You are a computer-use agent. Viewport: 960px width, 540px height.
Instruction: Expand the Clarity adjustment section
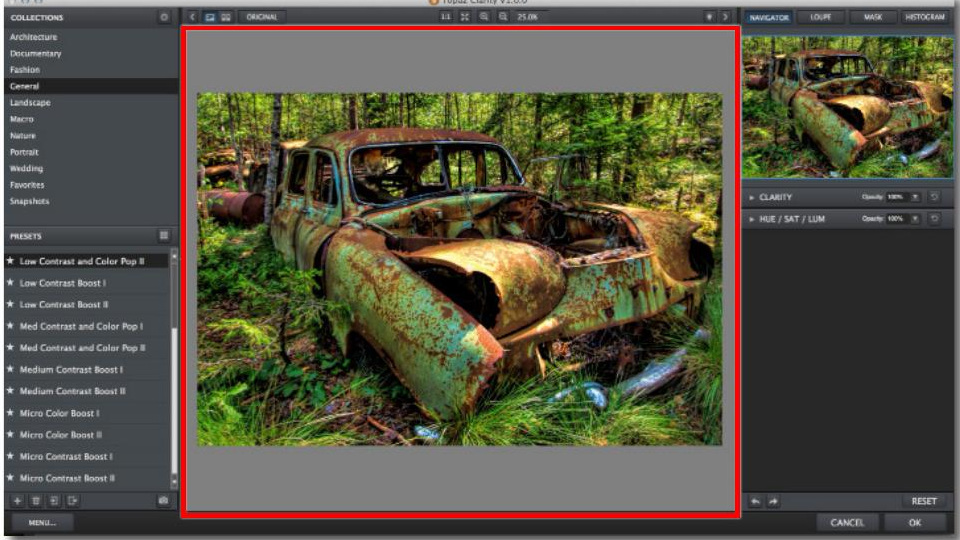point(752,198)
